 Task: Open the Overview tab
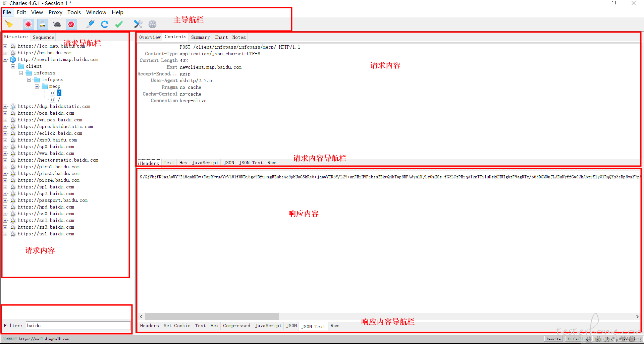[150, 37]
